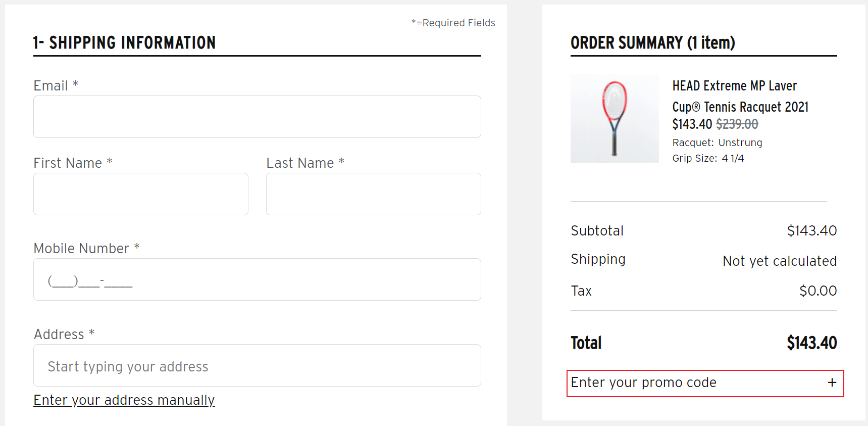Click the discounted price $143.40
The width and height of the screenshot is (868, 426).
coord(692,124)
